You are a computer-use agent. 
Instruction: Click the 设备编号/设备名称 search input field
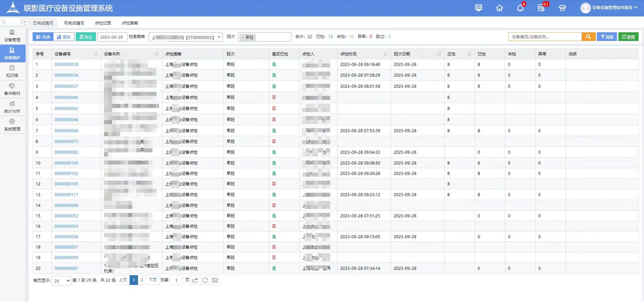(545, 37)
